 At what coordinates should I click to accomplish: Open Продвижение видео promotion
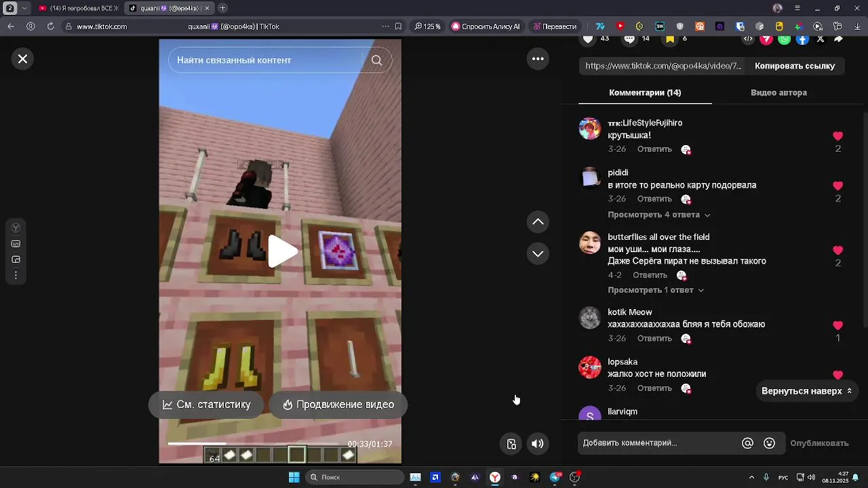pos(338,405)
